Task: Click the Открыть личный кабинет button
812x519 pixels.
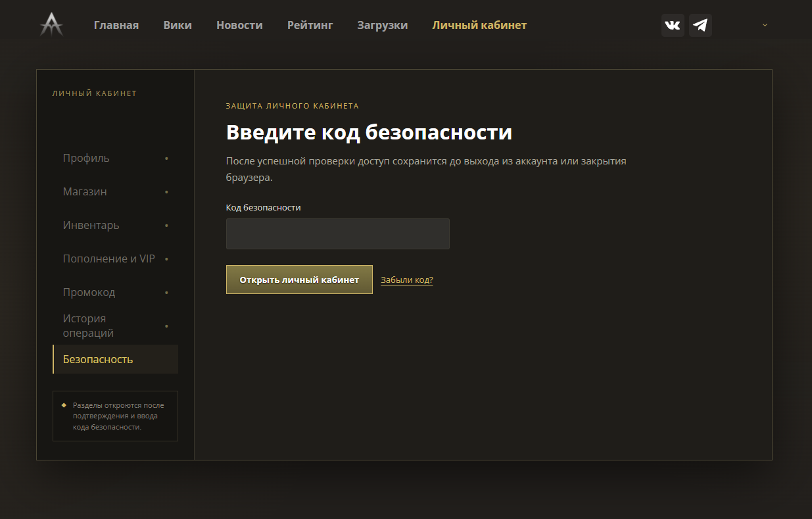Action: [299, 280]
